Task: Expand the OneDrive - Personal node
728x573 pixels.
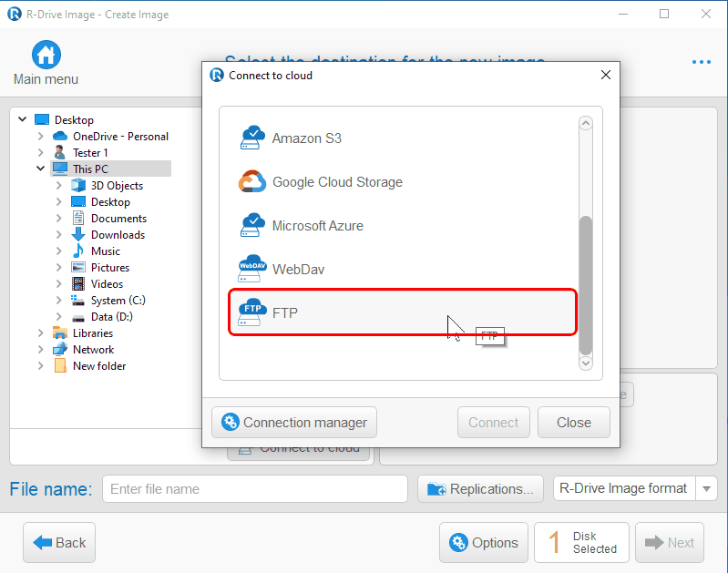Action: [x=40, y=136]
